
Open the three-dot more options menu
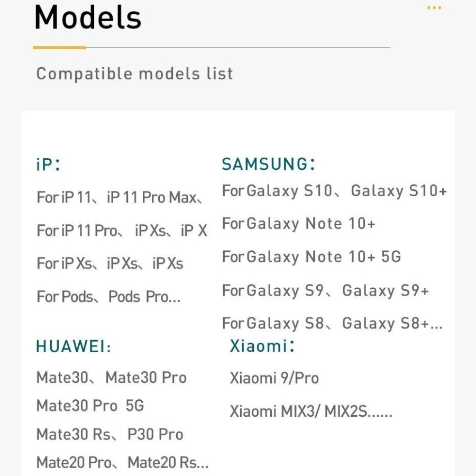pos(434,8)
